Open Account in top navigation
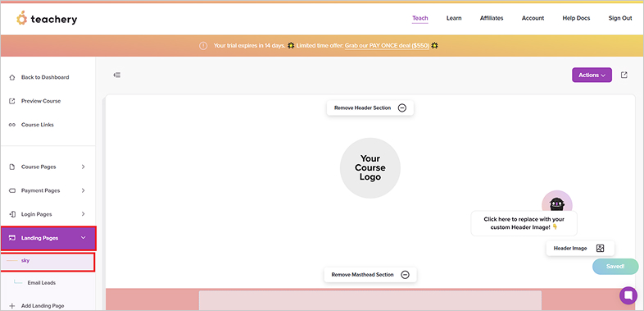Image resolution: width=644 pixels, height=311 pixels. [533, 18]
